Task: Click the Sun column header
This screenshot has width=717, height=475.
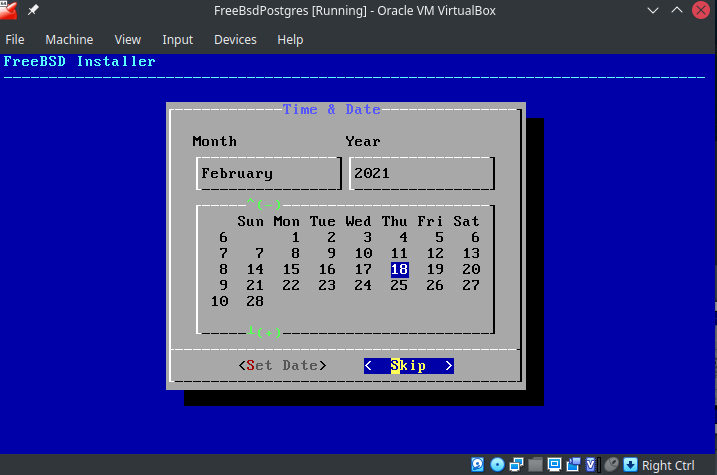Action: coord(250,221)
